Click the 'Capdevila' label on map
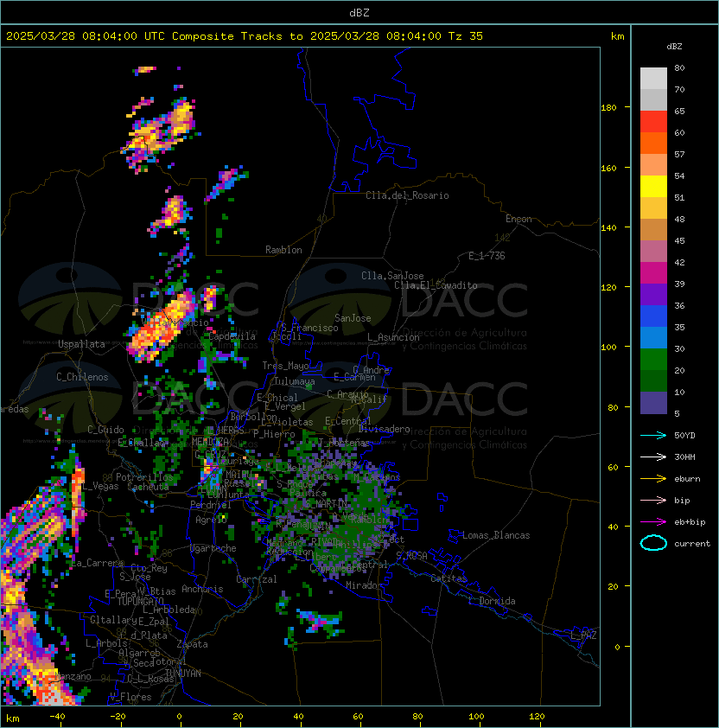719x728 pixels. (x=232, y=336)
